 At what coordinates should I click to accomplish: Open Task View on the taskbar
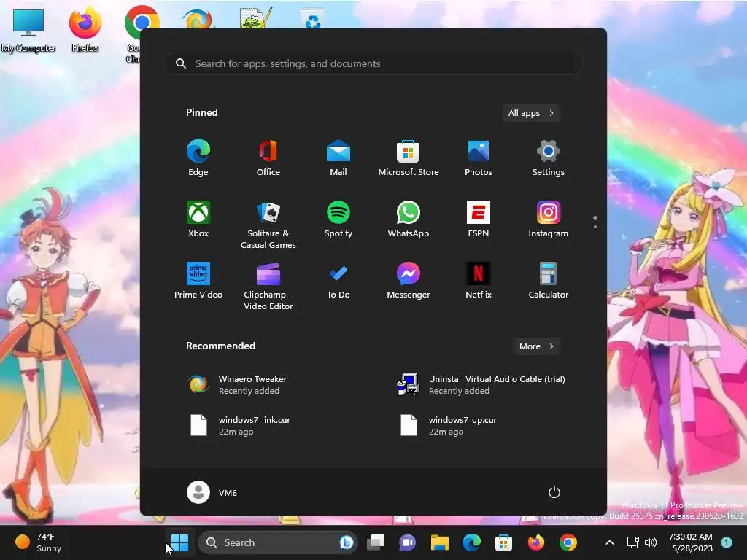(376, 542)
